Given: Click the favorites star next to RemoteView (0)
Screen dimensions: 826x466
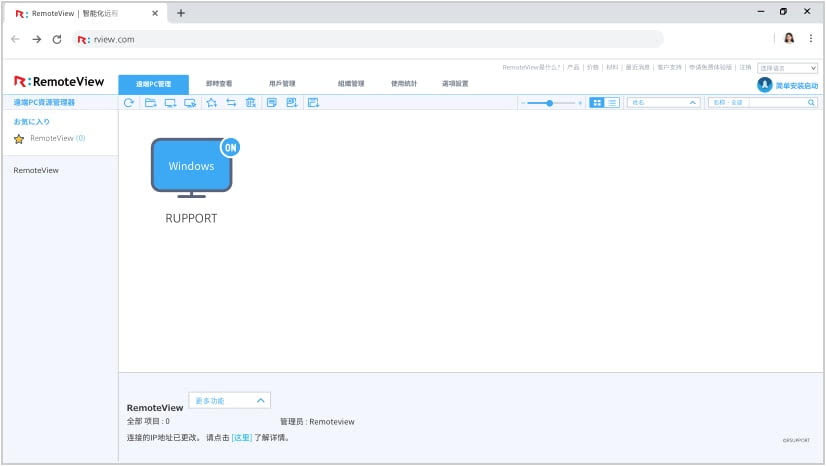Looking at the screenshot, I should 19,139.
